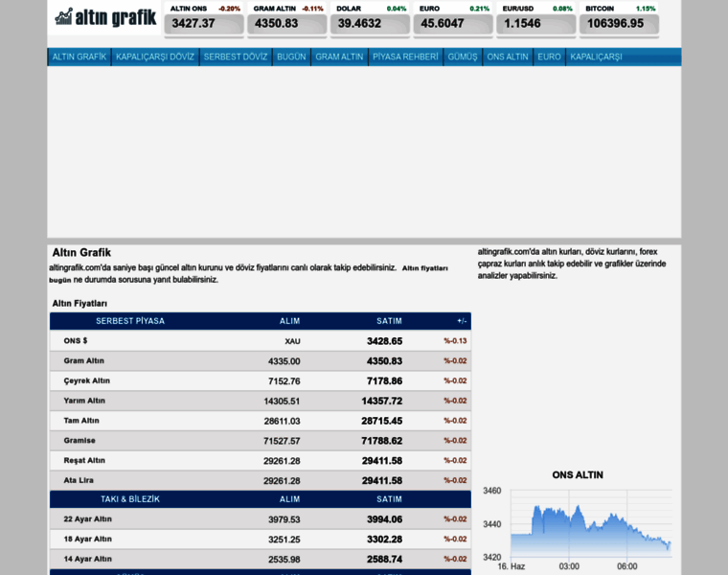Go to ALTIN GRAFİK menu item
This screenshot has width=728, height=575.
tap(80, 57)
